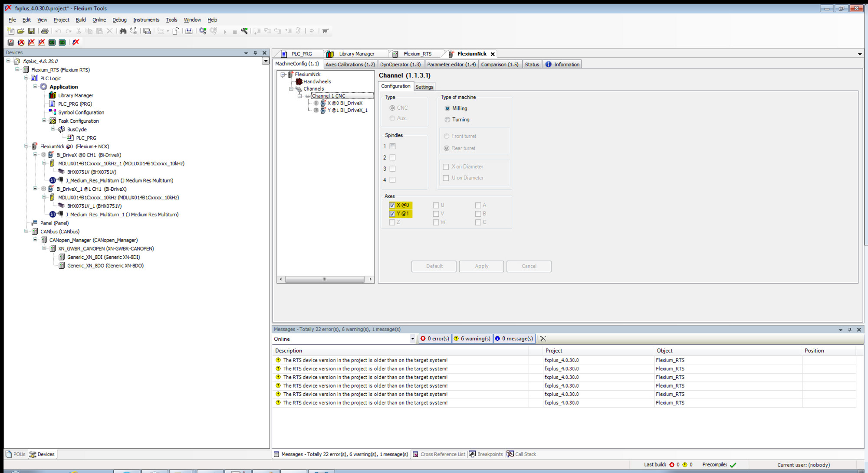The image size is (868, 473).
Task: Open Find using the binoculars icon
Action: pyautogui.click(x=123, y=31)
